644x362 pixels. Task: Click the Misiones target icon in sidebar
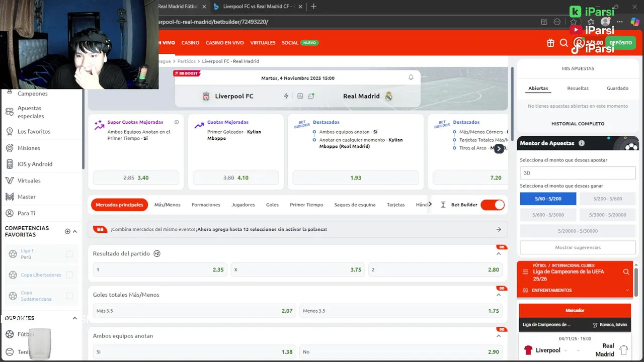[x=9, y=148]
